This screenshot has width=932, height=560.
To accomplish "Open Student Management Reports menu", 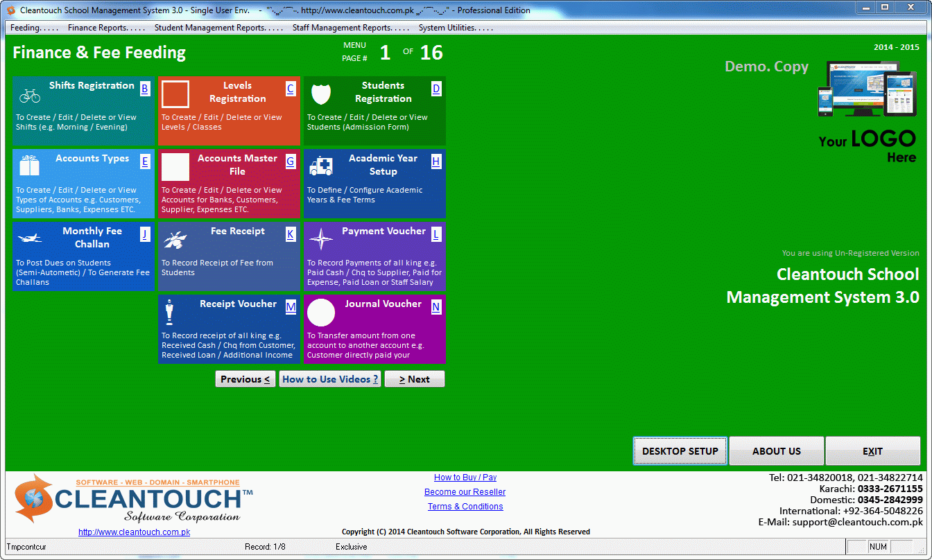I will tap(219, 28).
